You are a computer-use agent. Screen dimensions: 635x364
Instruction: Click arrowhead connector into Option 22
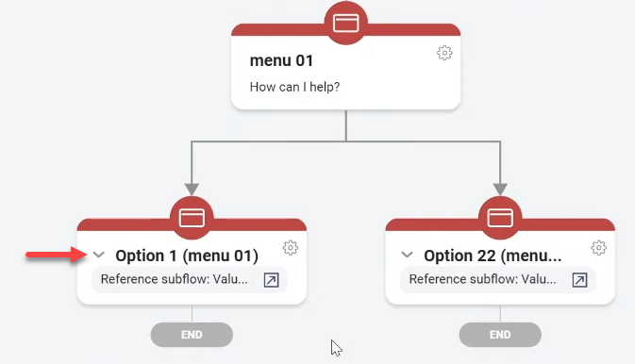point(500,190)
